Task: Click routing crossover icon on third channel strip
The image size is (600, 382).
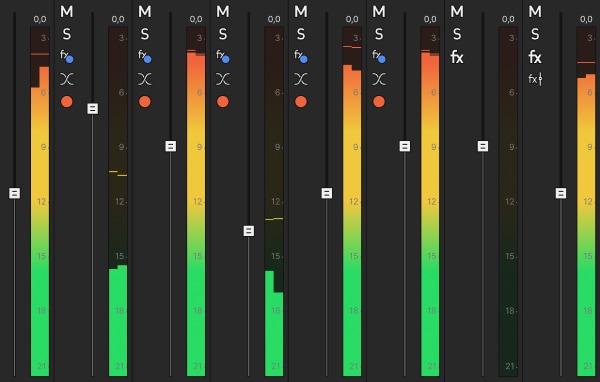Action: coord(223,79)
